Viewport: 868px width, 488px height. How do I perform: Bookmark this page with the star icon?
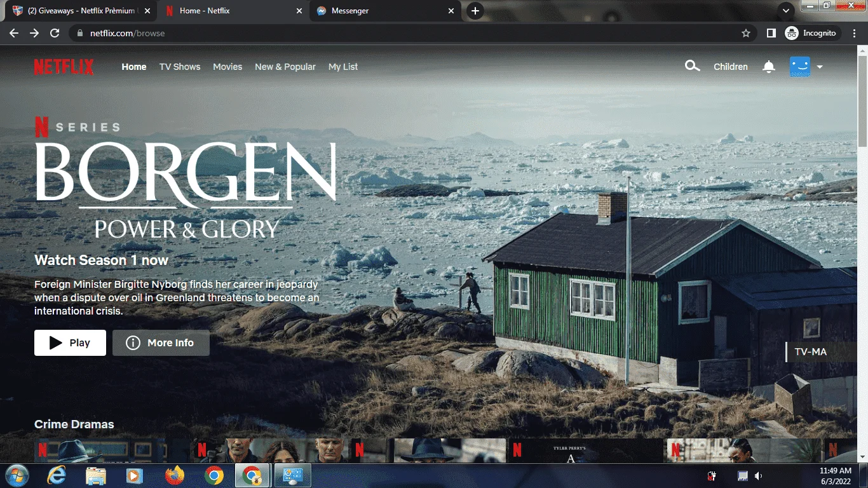746,33
